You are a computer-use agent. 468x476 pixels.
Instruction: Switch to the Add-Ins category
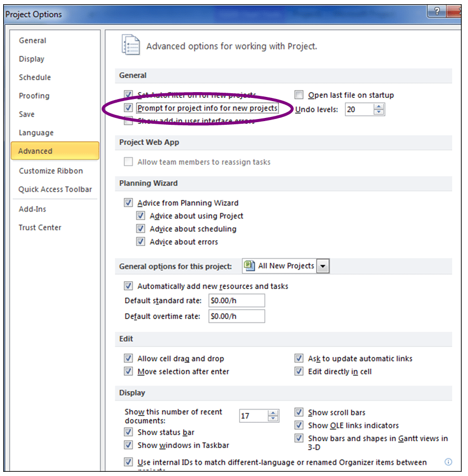[x=32, y=209]
